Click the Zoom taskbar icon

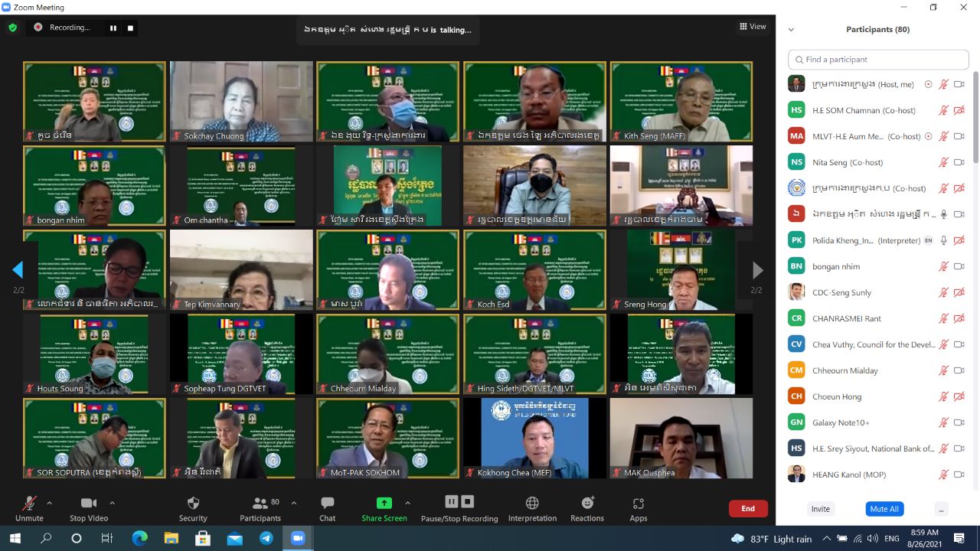pos(298,539)
